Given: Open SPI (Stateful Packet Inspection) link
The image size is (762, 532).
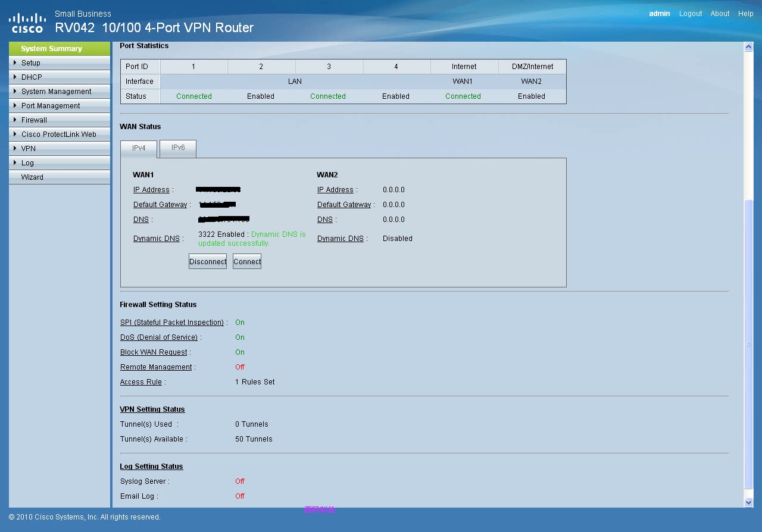Looking at the screenshot, I should pos(172,323).
